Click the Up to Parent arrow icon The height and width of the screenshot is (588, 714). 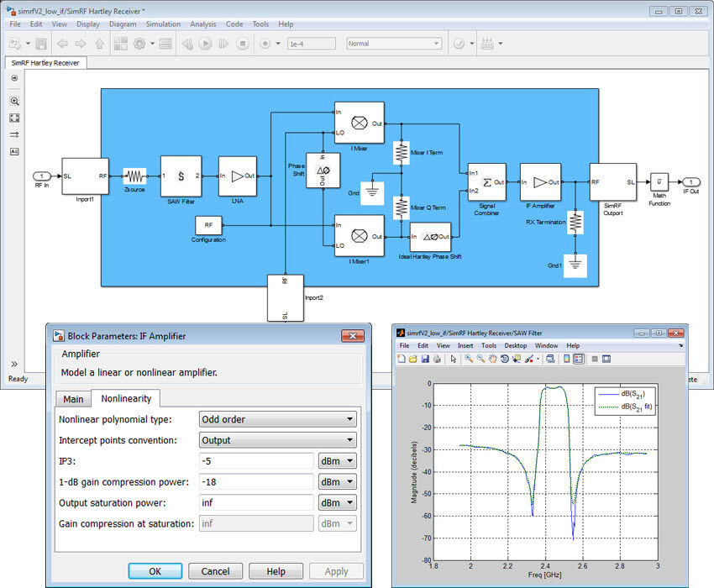[99, 44]
